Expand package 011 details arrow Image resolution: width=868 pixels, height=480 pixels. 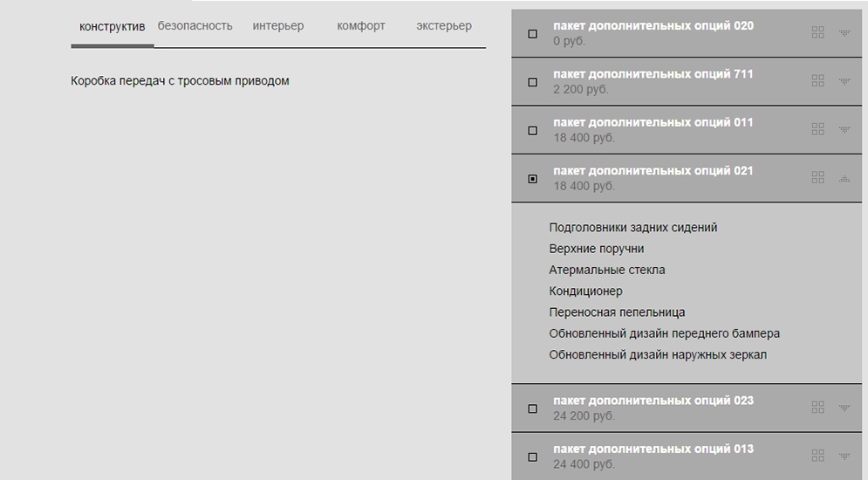[844, 130]
